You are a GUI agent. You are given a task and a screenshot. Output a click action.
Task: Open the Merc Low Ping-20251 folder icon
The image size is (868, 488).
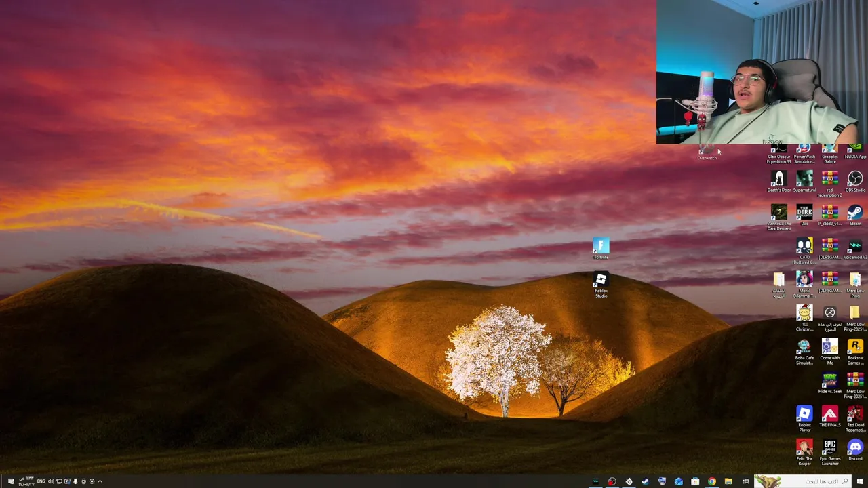pos(855,318)
